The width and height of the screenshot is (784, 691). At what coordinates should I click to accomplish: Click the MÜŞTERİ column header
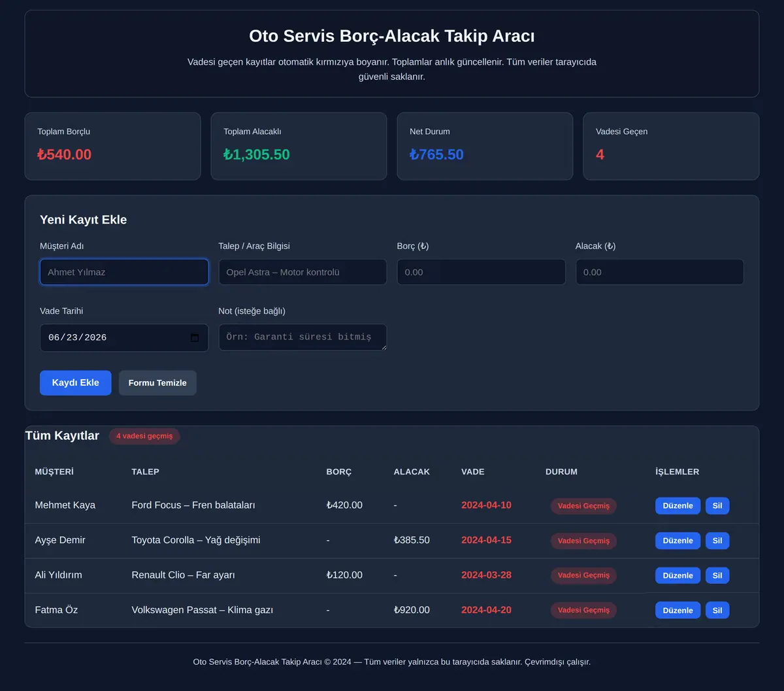pyautogui.click(x=54, y=471)
